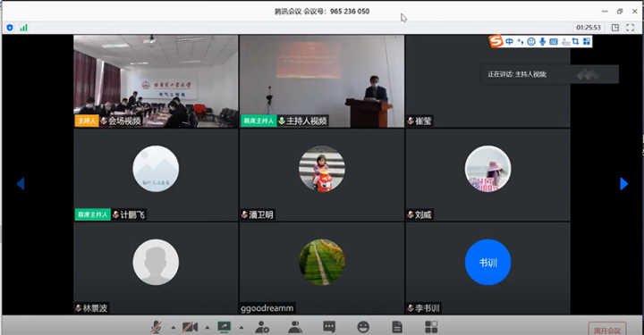Go to the previous page of participants
Screen dimensions: 644x335
21,184
